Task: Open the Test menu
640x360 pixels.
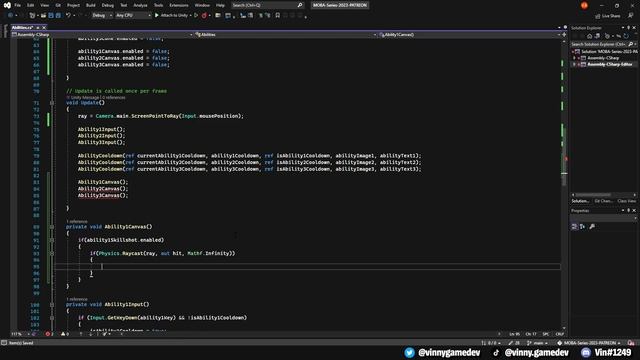Action: point(124,5)
